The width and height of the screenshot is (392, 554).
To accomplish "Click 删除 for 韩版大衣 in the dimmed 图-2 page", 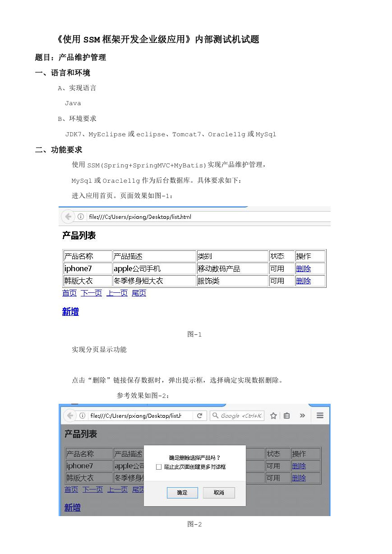I will pos(299,478).
